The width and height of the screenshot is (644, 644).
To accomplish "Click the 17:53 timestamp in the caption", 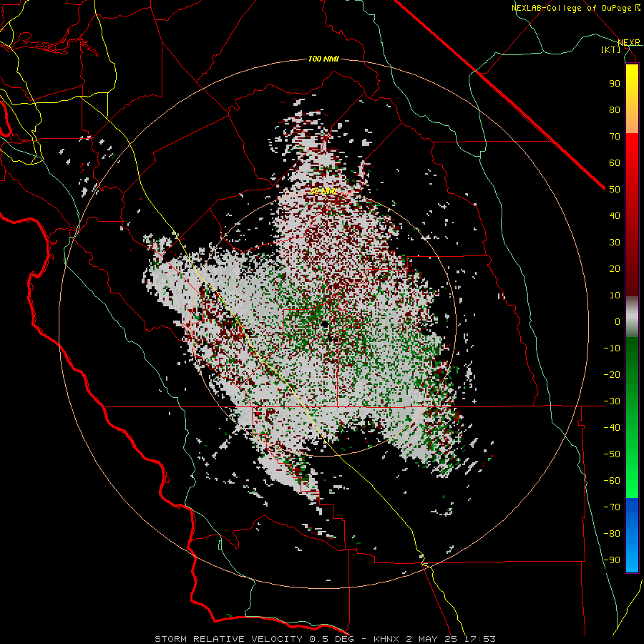I will point(479,639).
